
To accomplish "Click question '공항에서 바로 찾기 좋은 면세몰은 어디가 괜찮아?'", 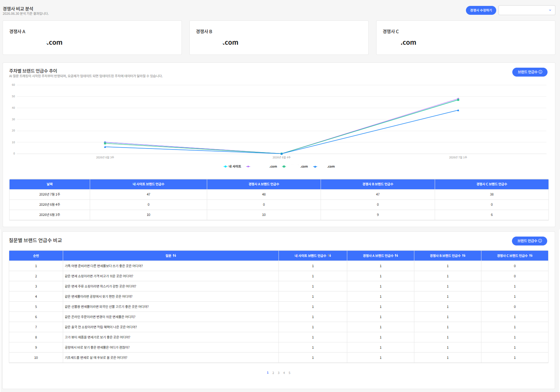I will point(97,348).
